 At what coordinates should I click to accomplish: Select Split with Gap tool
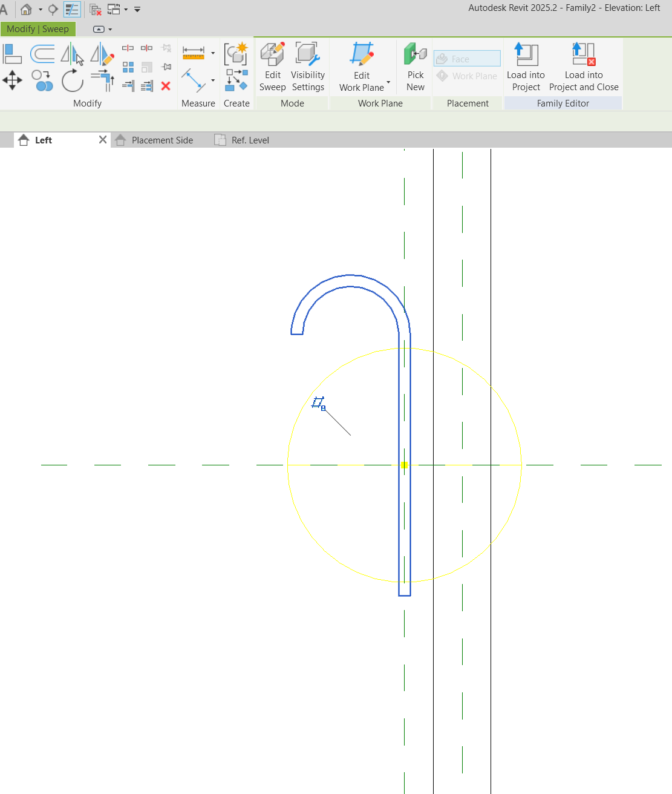(146, 48)
